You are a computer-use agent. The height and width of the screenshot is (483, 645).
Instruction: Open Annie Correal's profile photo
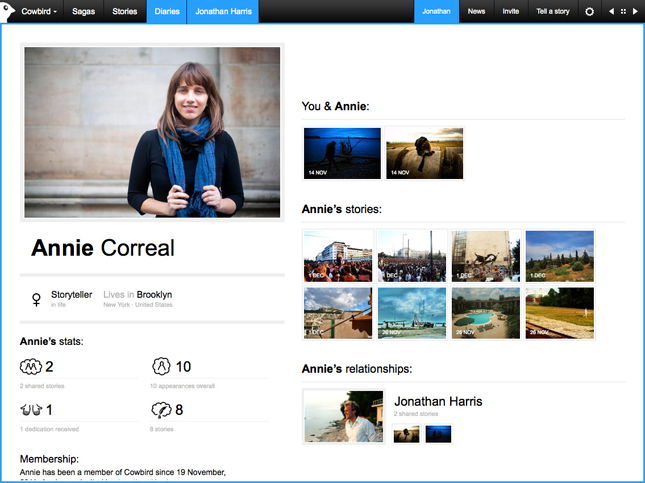pos(152,132)
